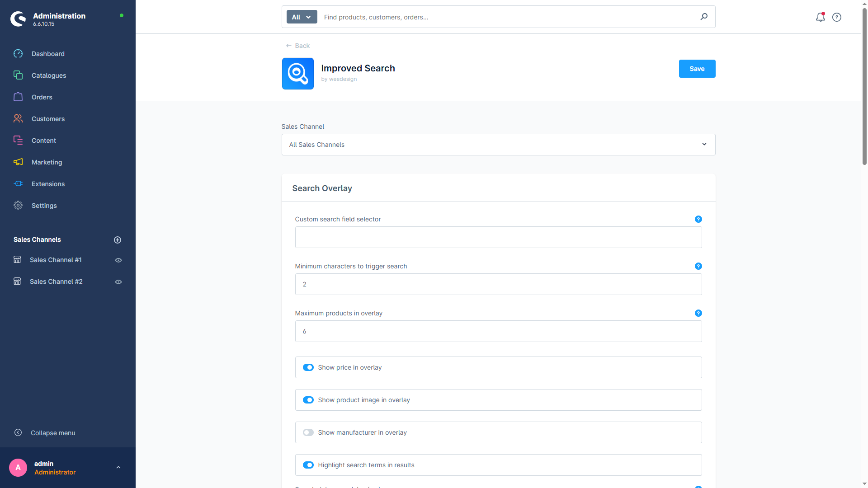
Task: Open the help question mark icon in header
Action: [837, 17]
